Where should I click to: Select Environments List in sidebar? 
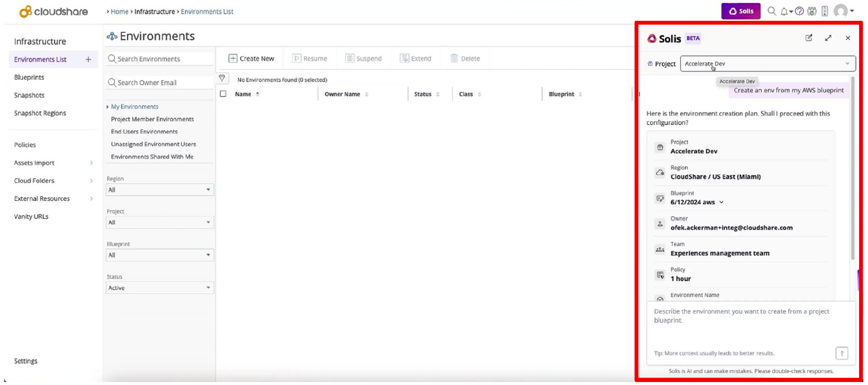[x=40, y=59]
